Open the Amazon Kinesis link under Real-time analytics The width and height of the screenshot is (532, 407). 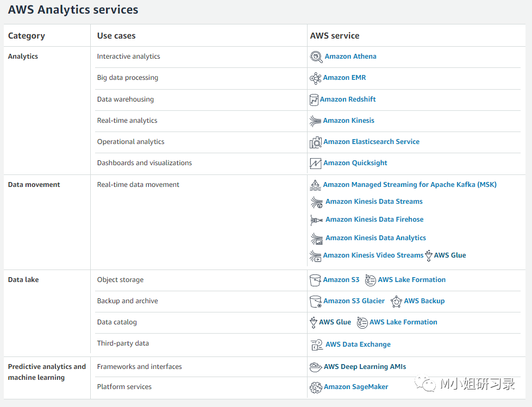(x=348, y=121)
